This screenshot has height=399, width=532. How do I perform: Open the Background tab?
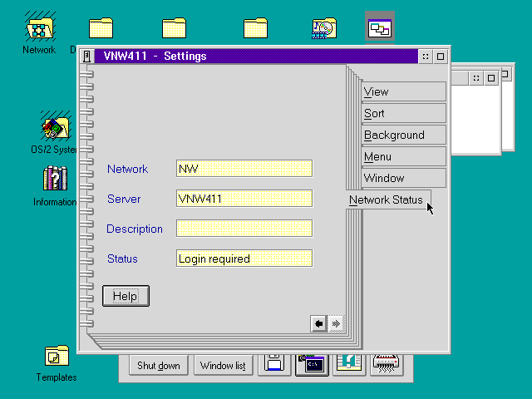[x=403, y=135]
